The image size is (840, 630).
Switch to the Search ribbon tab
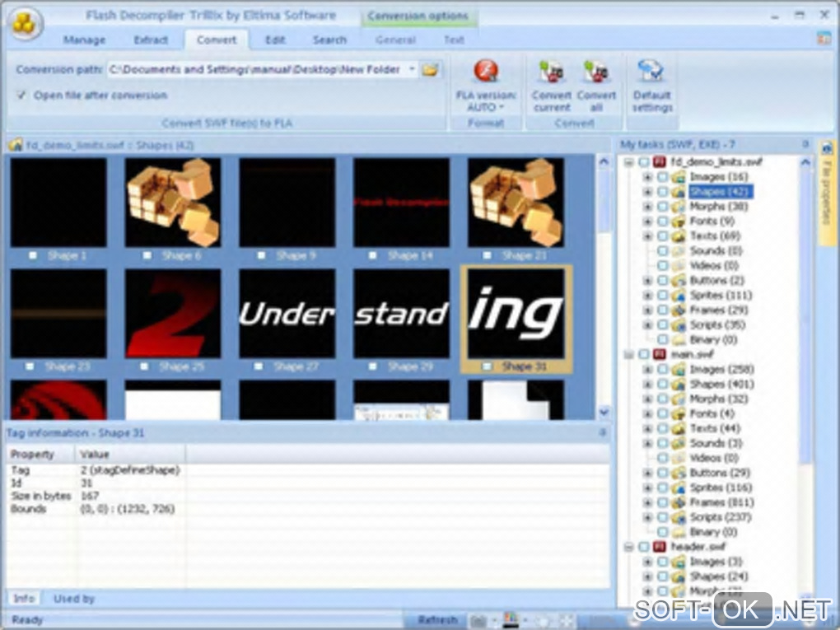pyautogui.click(x=329, y=40)
